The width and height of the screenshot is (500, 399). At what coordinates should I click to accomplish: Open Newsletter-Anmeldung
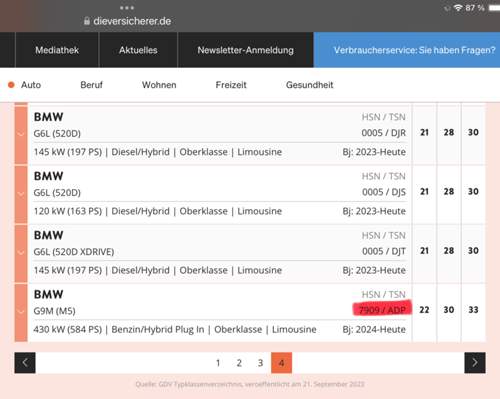pos(246,50)
